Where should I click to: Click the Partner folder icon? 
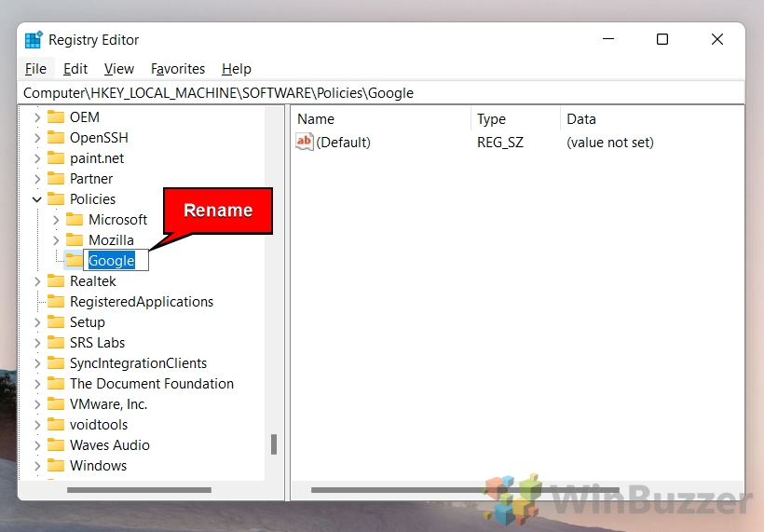[56, 178]
